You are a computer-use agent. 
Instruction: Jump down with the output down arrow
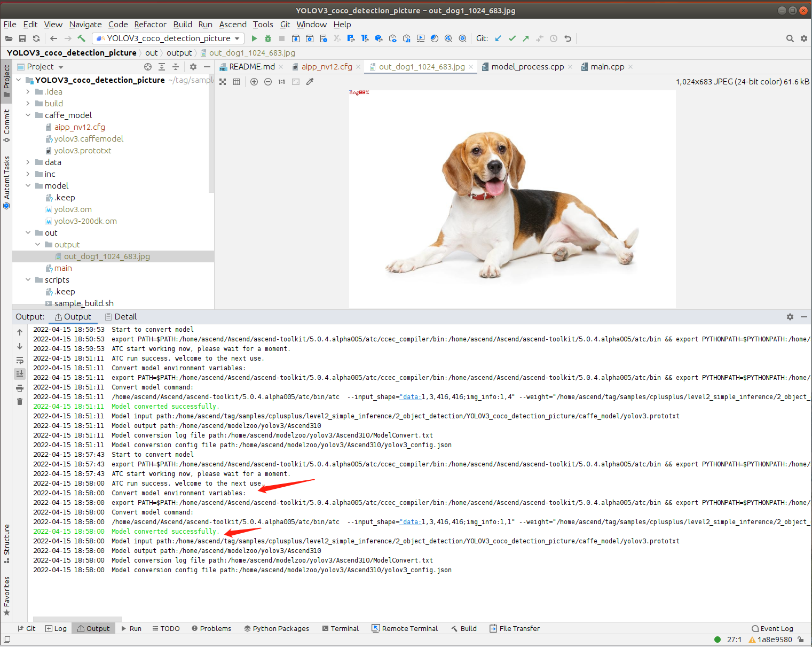click(20, 346)
